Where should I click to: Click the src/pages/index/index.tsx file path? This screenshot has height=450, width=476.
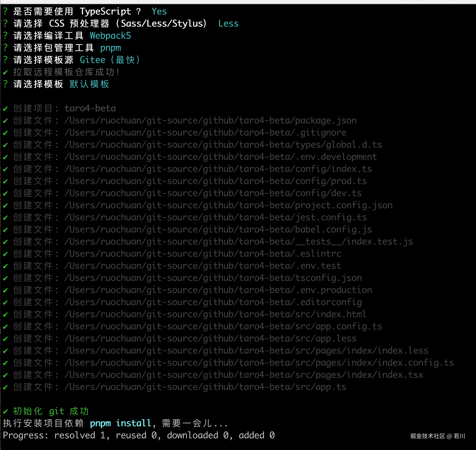point(243,375)
